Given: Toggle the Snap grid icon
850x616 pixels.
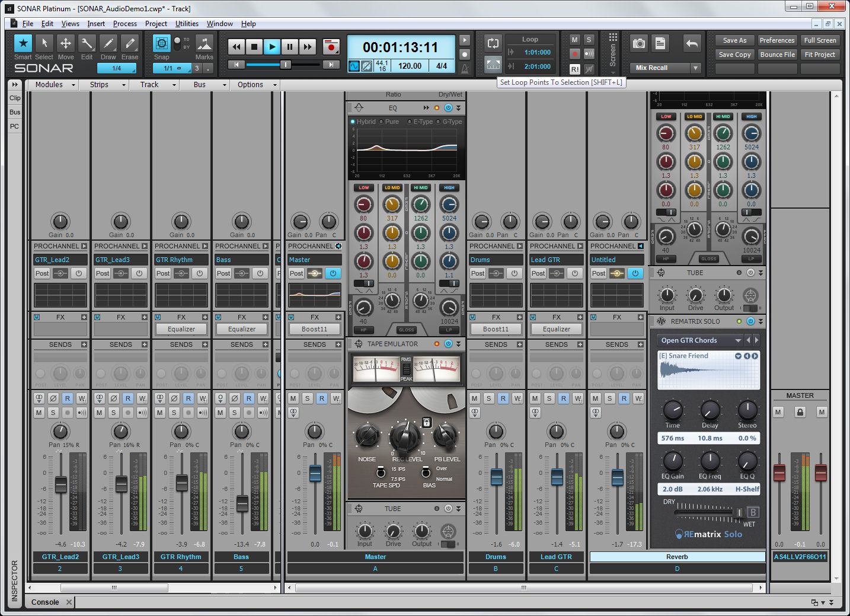Looking at the screenshot, I should pos(161,43).
